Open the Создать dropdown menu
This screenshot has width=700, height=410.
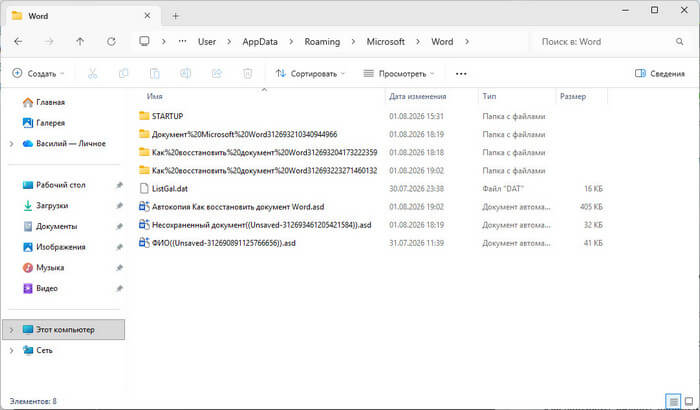38,74
